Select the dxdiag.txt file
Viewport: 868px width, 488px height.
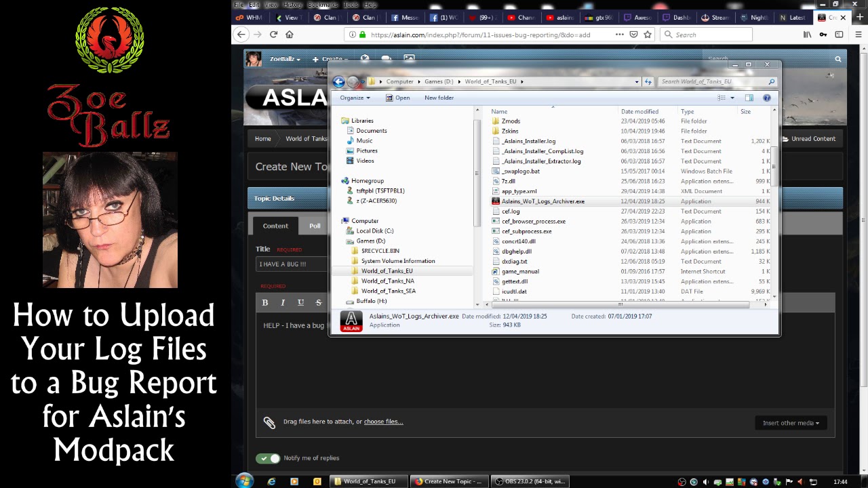tap(514, 262)
